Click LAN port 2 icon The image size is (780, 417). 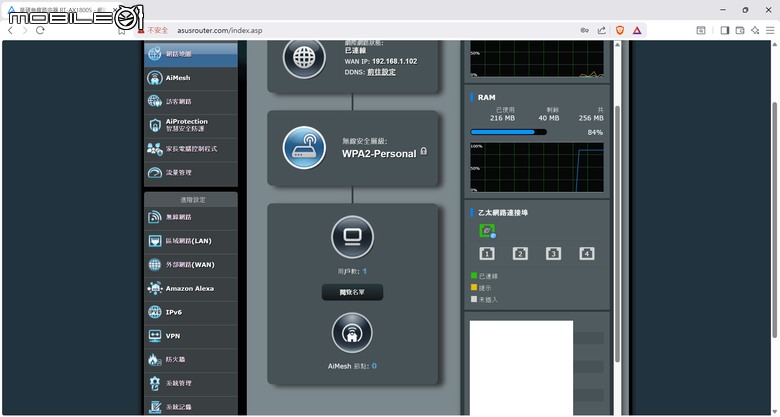coord(520,253)
